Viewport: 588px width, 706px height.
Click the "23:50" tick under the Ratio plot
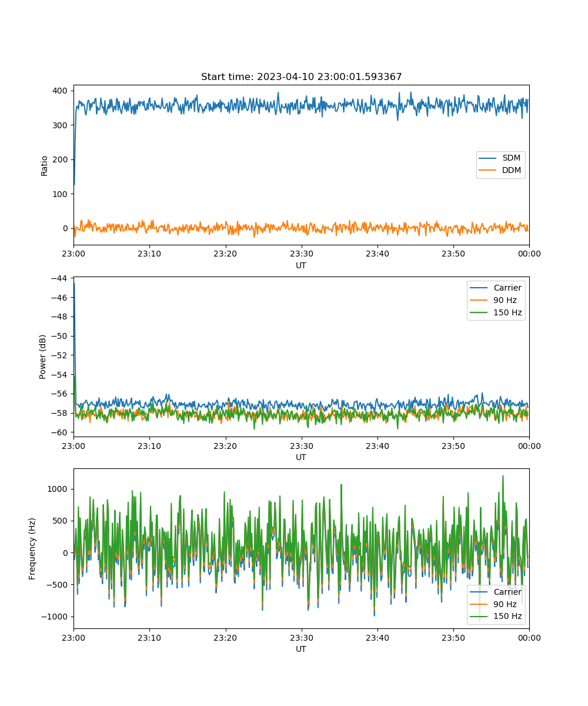[x=453, y=254]
